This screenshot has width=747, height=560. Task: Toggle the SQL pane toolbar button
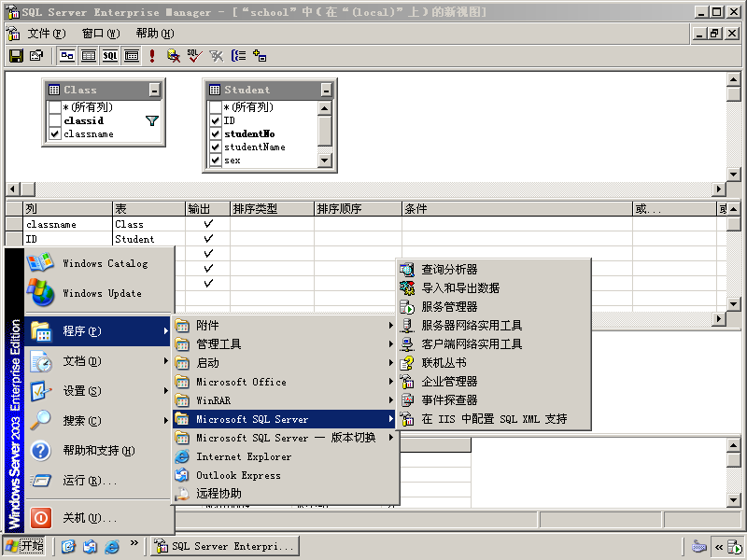click(110, 56)
